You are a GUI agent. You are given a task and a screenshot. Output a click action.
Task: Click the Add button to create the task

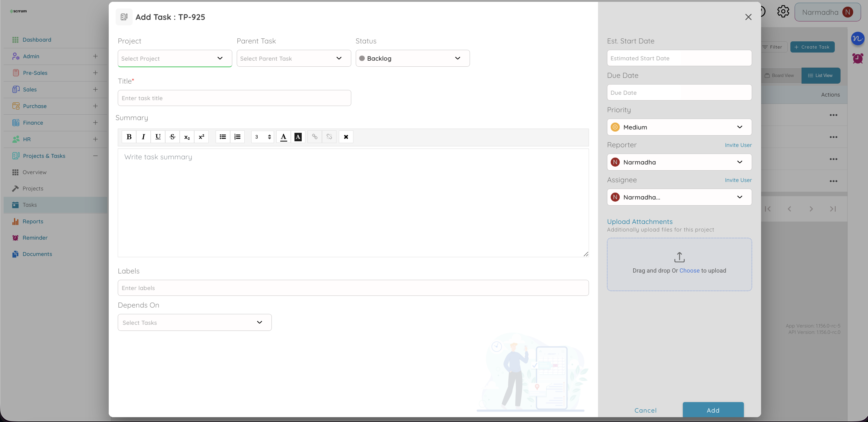click(713, 410)
